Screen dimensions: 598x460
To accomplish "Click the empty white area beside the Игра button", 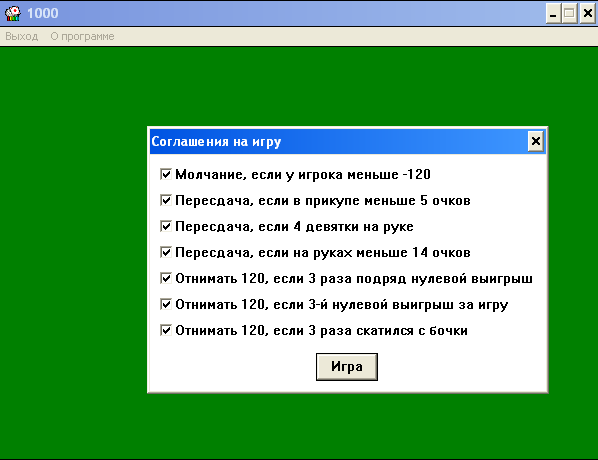I will (458, 367).
